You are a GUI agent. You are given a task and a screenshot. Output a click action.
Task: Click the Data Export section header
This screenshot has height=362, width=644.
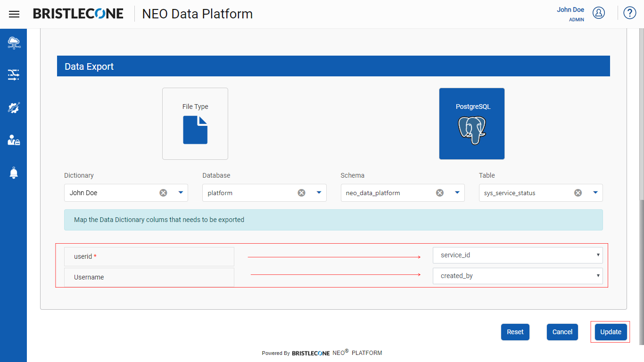pos(333,66)
